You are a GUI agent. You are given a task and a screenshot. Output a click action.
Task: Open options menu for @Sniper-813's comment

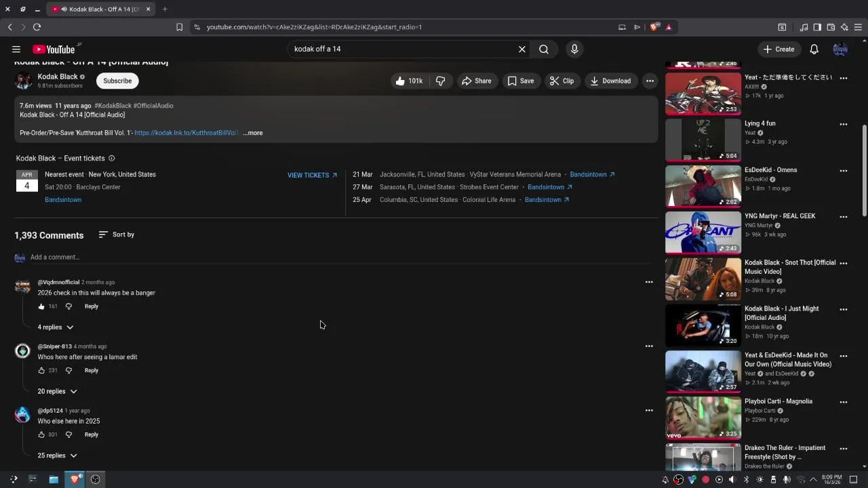point(649,346)
